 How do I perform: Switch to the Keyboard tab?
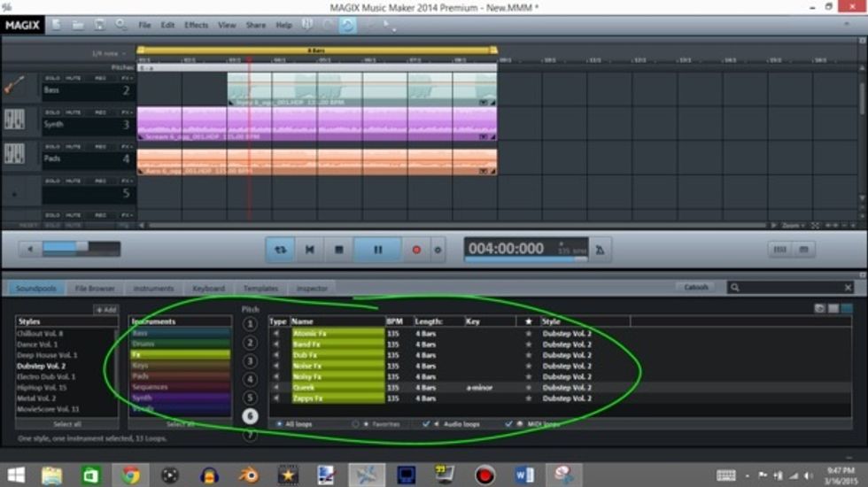click(x=208, y=289)
